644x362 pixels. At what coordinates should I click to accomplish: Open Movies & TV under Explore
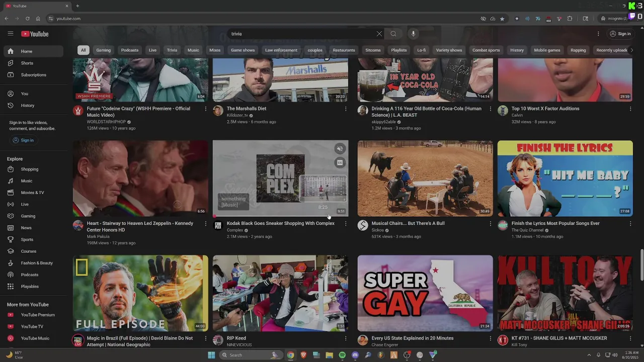pos(33,193)
